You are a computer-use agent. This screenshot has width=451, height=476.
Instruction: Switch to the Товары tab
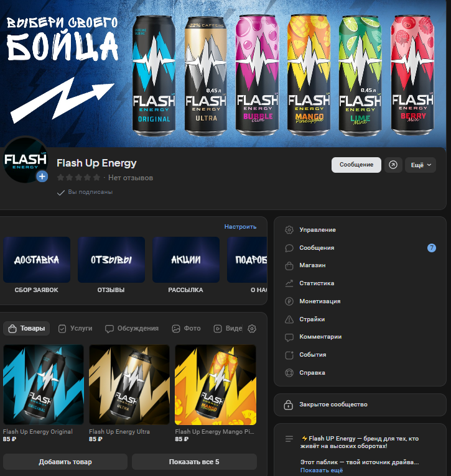click(27, 329)
